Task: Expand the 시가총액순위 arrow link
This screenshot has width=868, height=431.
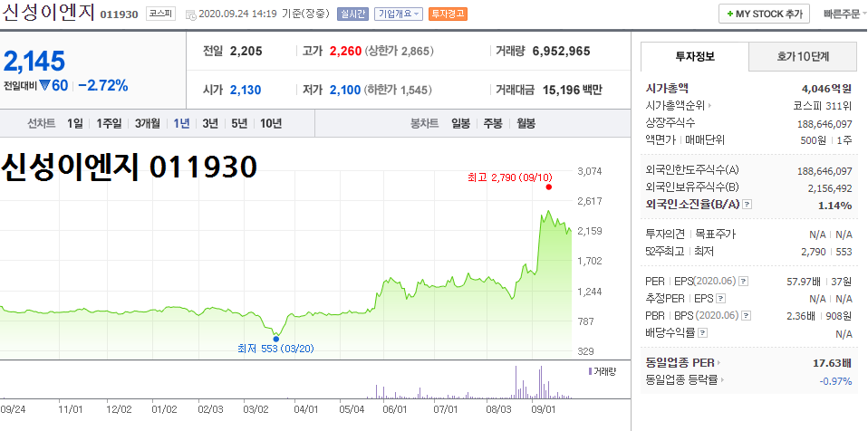Action: click(x=709, y=105)
